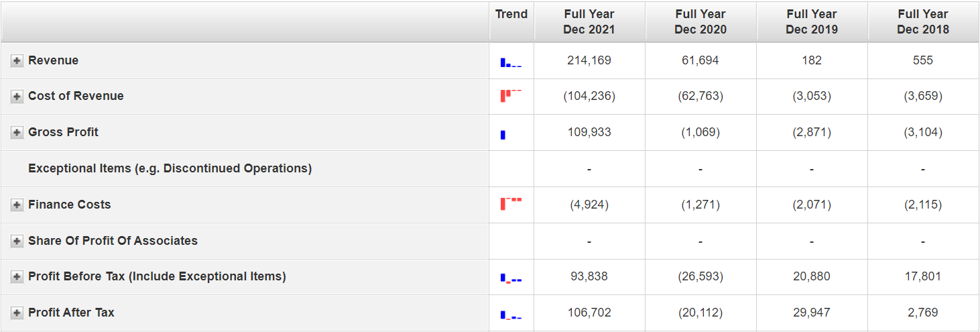
Task: Select the Full Year Dec 2020 header
Action: 700,21
